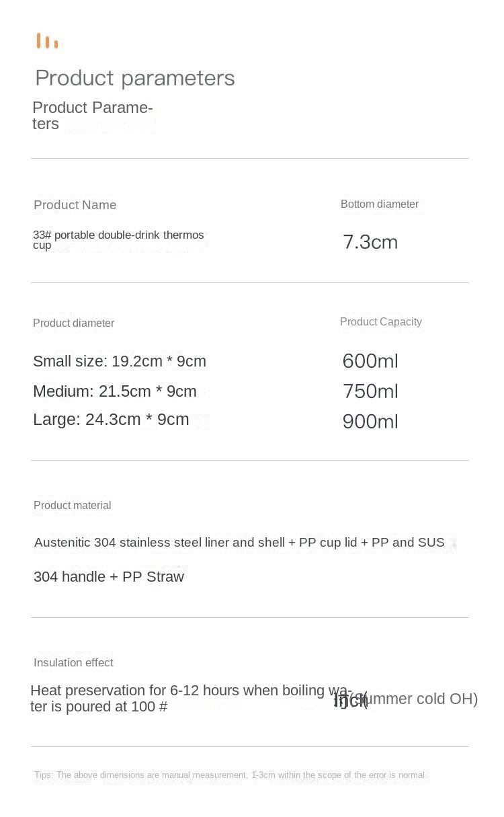The width and height of the screenshot is (504, 817).
Task: Click the "Product Capacity" label
Action: [x=381, y=322]
